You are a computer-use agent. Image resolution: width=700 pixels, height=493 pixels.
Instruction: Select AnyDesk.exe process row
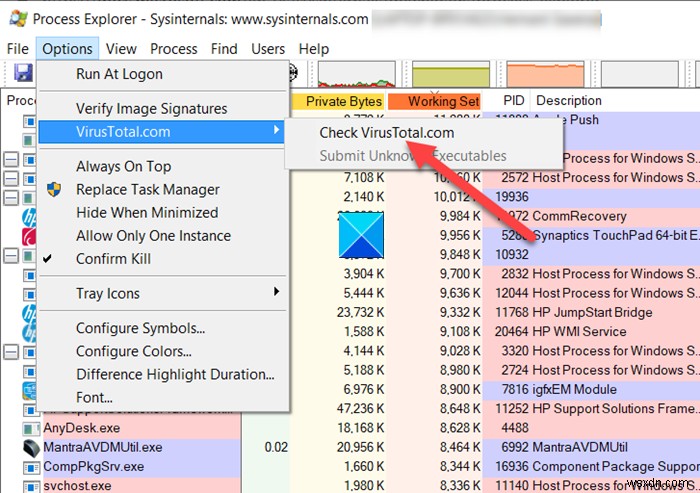point(82,428)
